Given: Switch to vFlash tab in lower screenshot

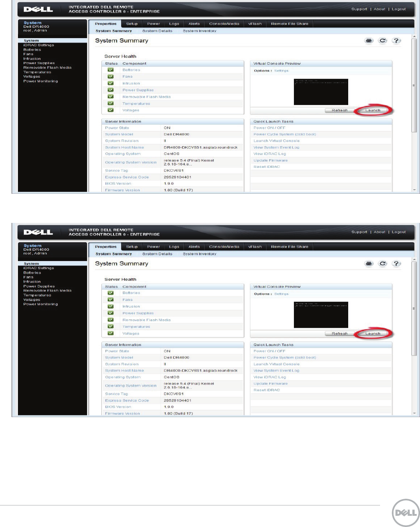Looking at the screenshot, I should (255, 247).
